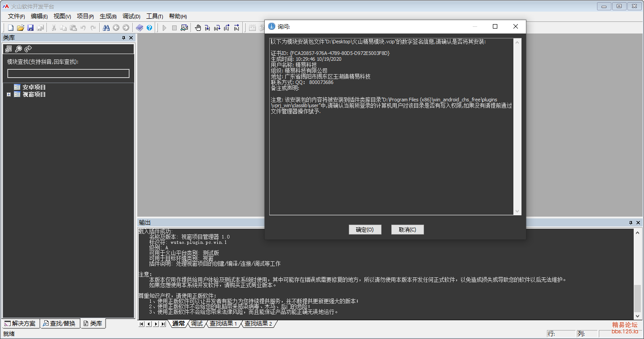Screen dimensions: 644x339
Task: Click the output panel scrollbar up arrow
Action: point(637,232)
